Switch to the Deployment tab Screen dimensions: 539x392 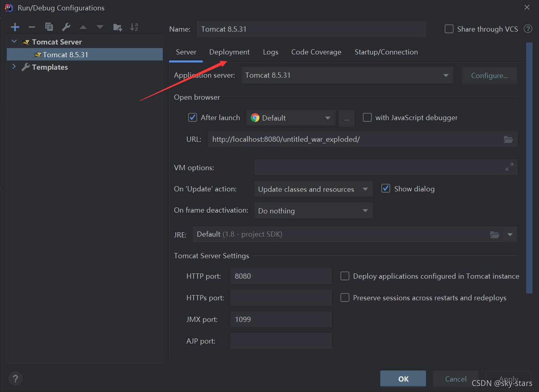229,52
